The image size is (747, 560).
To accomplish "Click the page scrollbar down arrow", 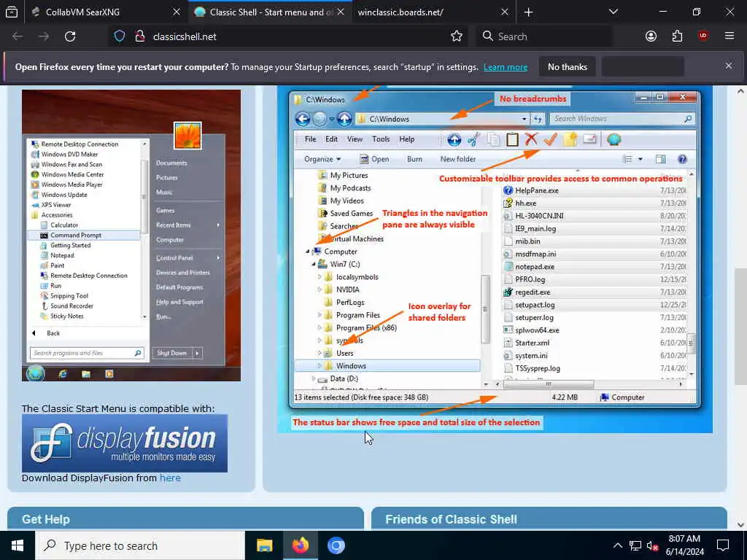I will (x=740, y=525).
